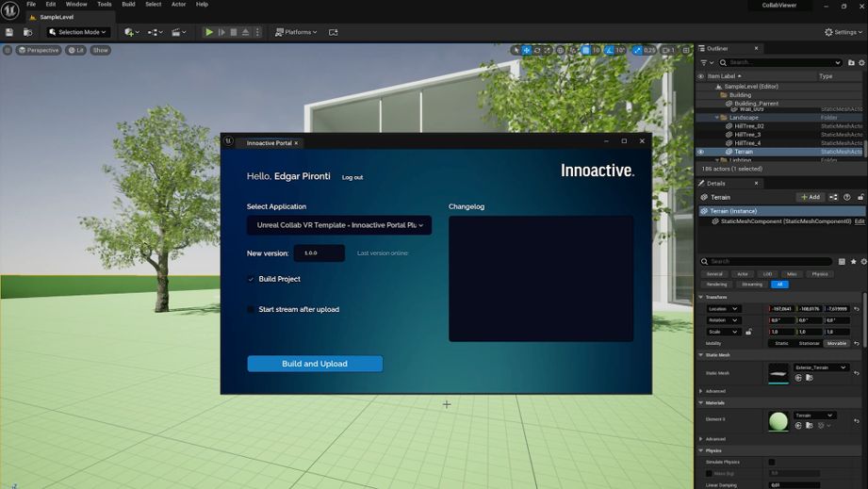Open the cinematics clapperboard menu

[179, 32]
